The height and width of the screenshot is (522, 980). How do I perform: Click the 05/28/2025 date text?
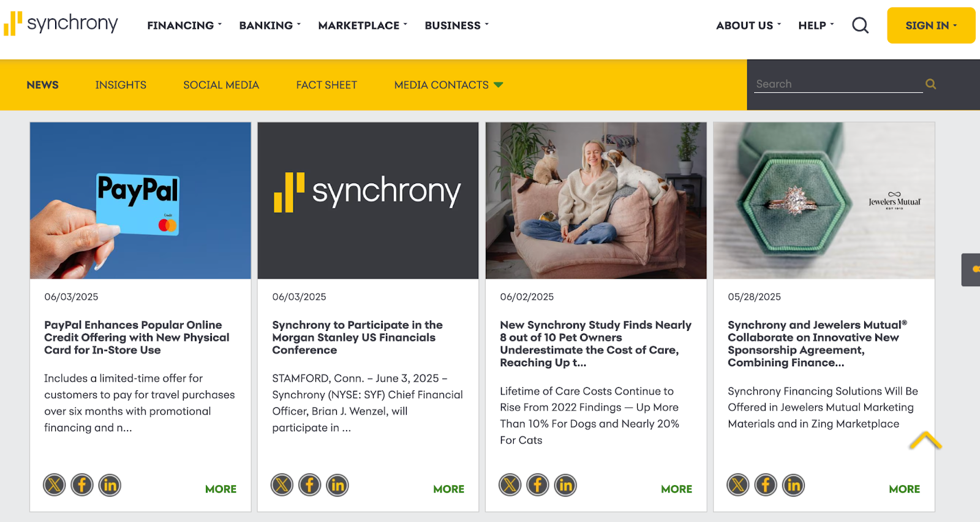(755, 297)
